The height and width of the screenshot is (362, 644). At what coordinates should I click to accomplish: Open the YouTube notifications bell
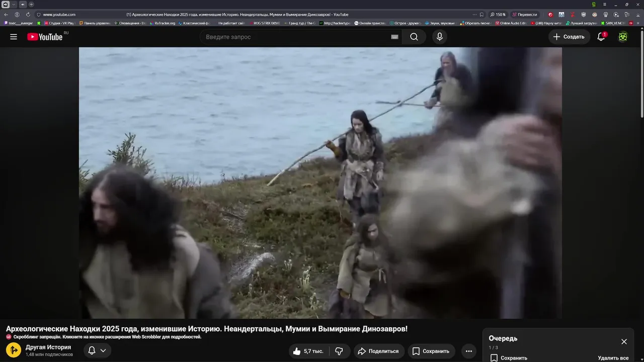pos(601,37)
